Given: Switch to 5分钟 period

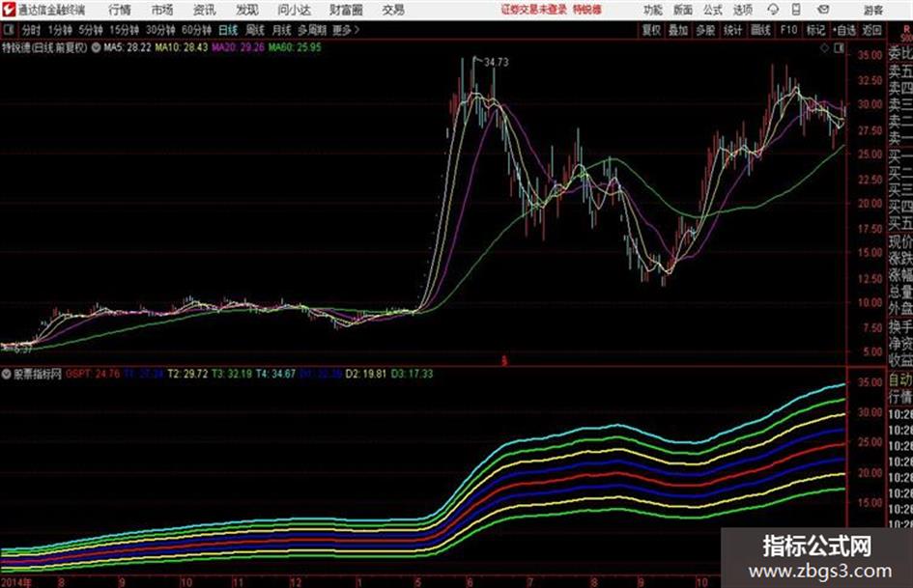Looking at the screenshot, I should tap(90, 30).
